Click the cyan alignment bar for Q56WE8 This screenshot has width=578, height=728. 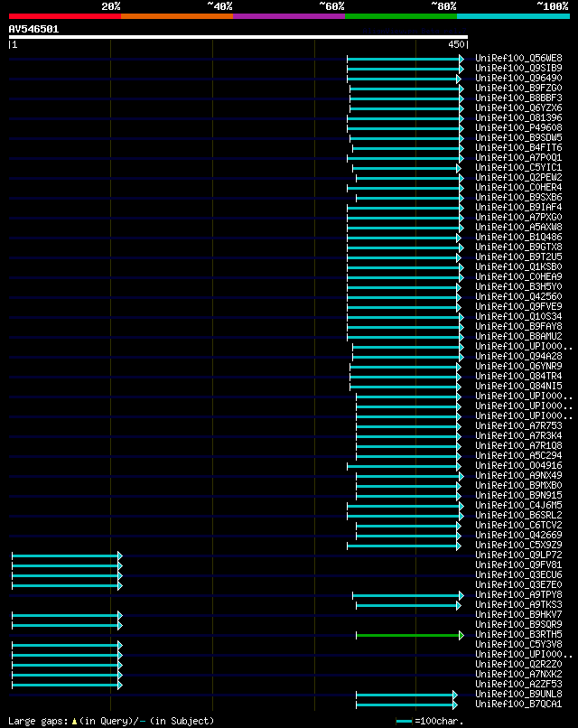(x=404, y=59)
